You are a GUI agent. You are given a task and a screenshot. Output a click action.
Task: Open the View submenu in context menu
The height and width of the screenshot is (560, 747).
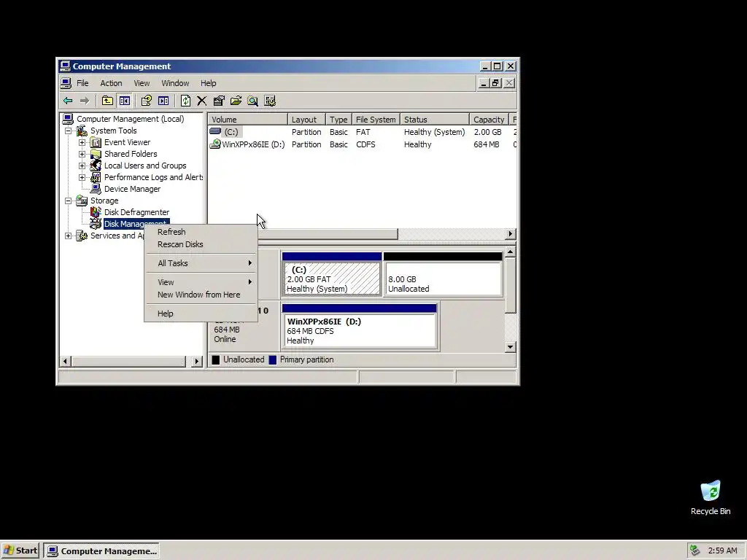pos(201,282)
